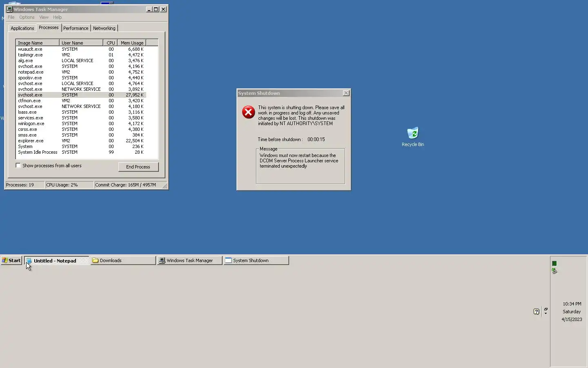Select the lsass.exe process row
Image resolution: width=588 pixels, height=368 pixels.
tap(81, 112)
